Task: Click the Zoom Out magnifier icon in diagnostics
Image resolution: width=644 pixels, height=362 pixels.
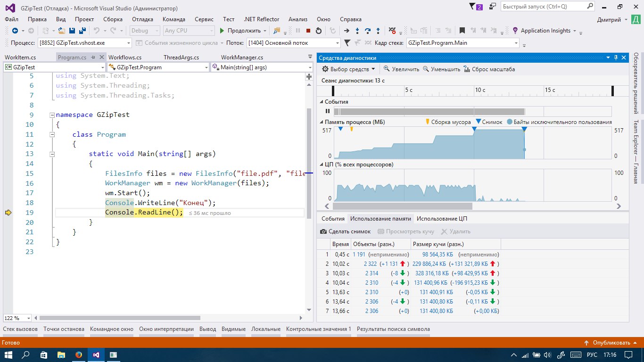Action: (x=426, y=69)
